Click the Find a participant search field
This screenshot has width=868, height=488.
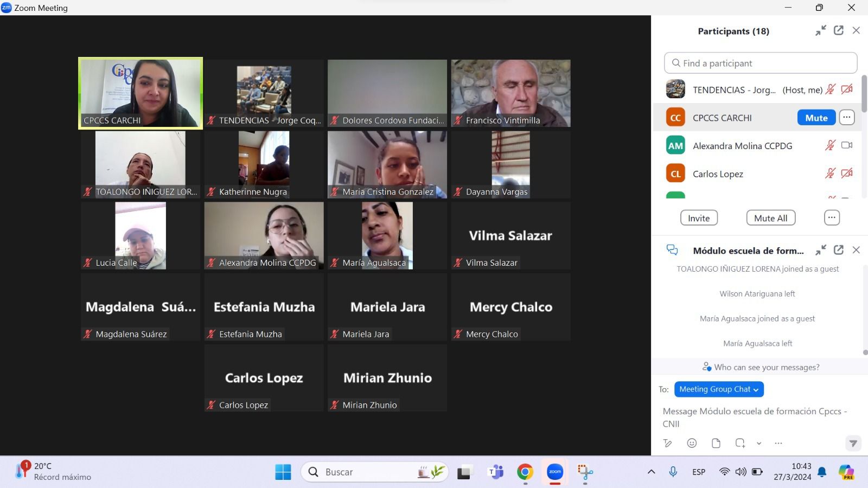pyautogui.click(x=761, y=63)
